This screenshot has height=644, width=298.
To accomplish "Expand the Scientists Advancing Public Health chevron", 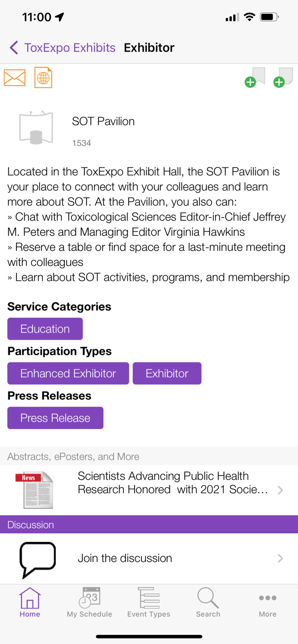I will pos(280,490).
